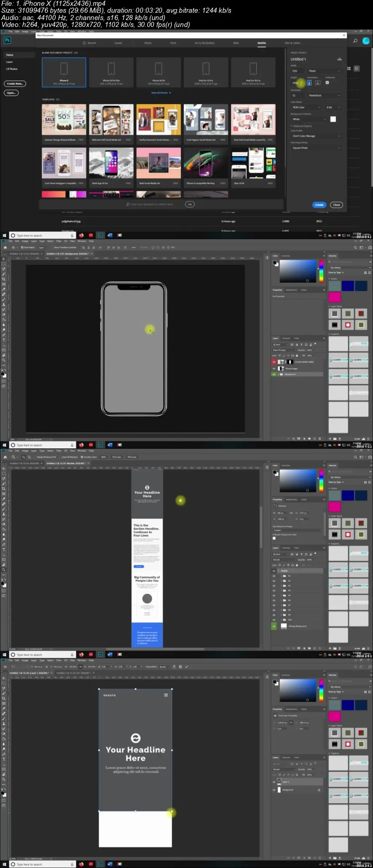The width and height of the screenshot is (373, 868).
Task: Toggle Show Transform Controls checkbox in phone mockup frame
Action: (52, 248)
